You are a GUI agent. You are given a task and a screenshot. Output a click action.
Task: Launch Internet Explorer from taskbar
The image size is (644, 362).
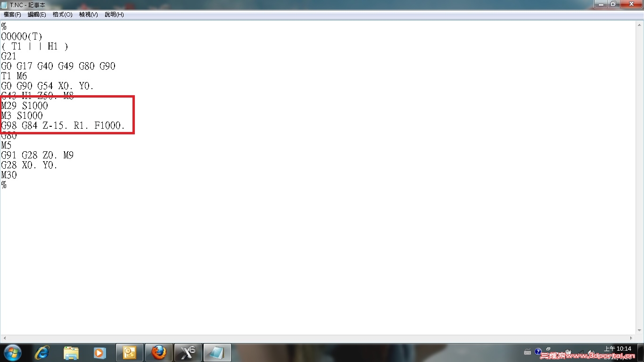[42, 353]
